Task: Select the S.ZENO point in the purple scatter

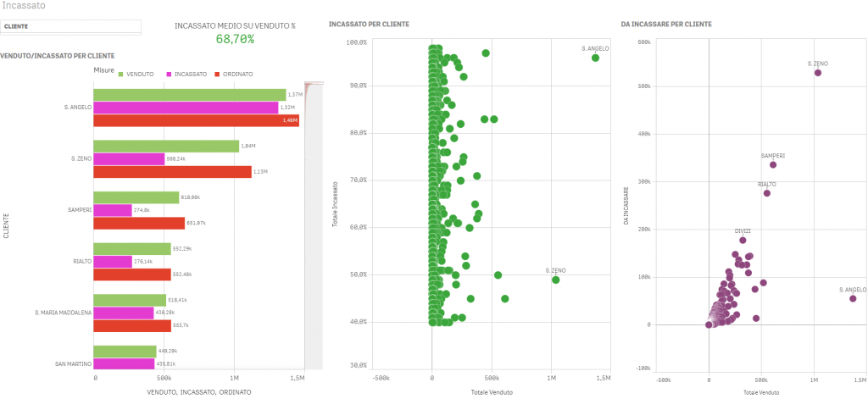Action: 818,73
